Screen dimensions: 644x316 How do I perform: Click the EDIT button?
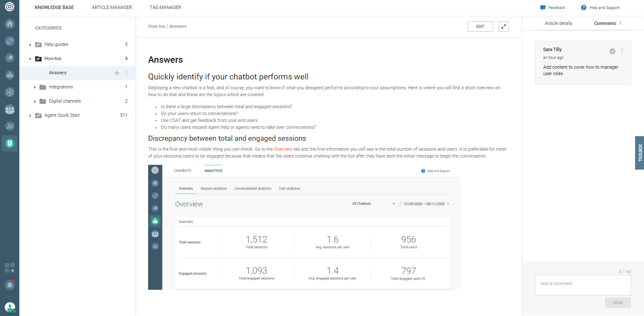[480, 27]
